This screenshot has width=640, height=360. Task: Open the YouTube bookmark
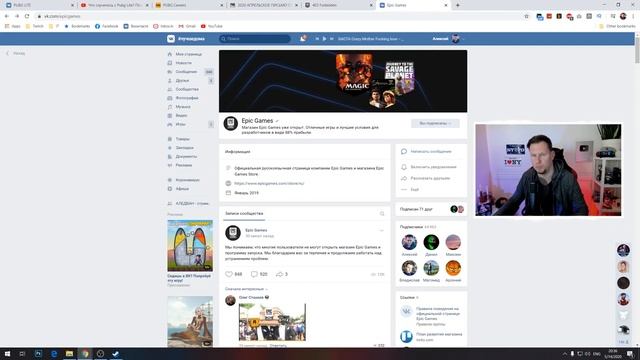click(x=211, y=26)
